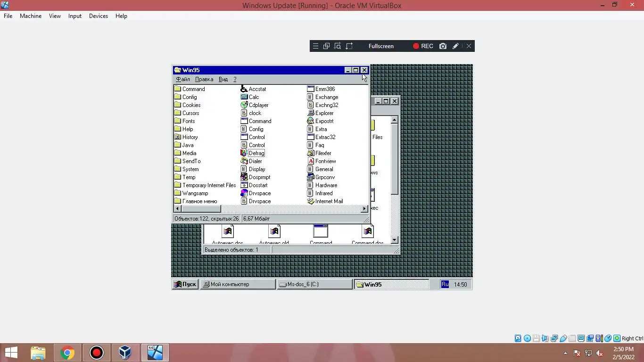Open the Вид menu
The height and width of the screenshot is (362, 644).
tap(223, 79)
